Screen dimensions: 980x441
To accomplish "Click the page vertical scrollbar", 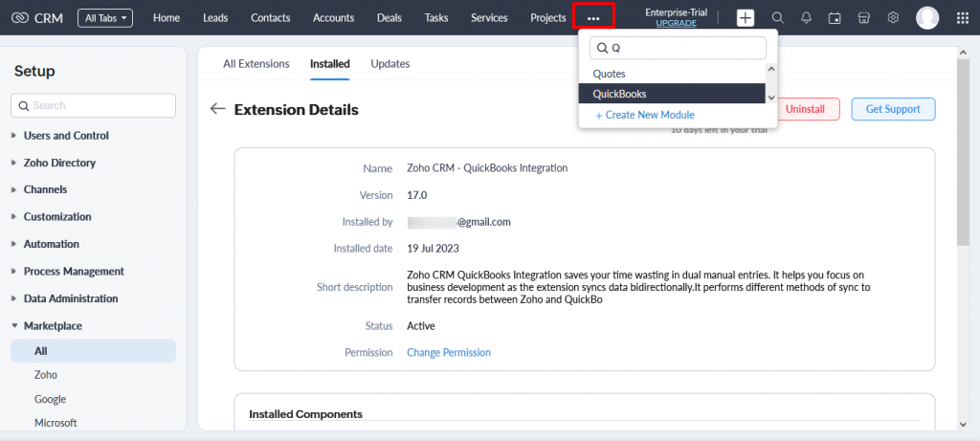I will point(963,150).
